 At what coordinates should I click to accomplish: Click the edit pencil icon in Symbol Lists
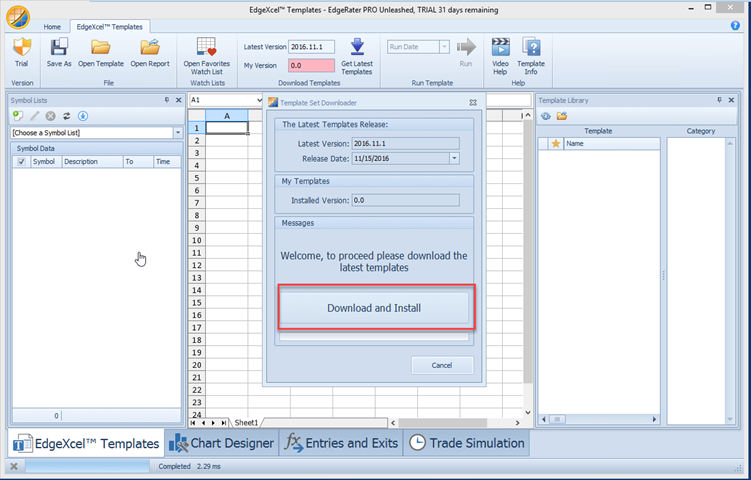click(x=34, y=116)
